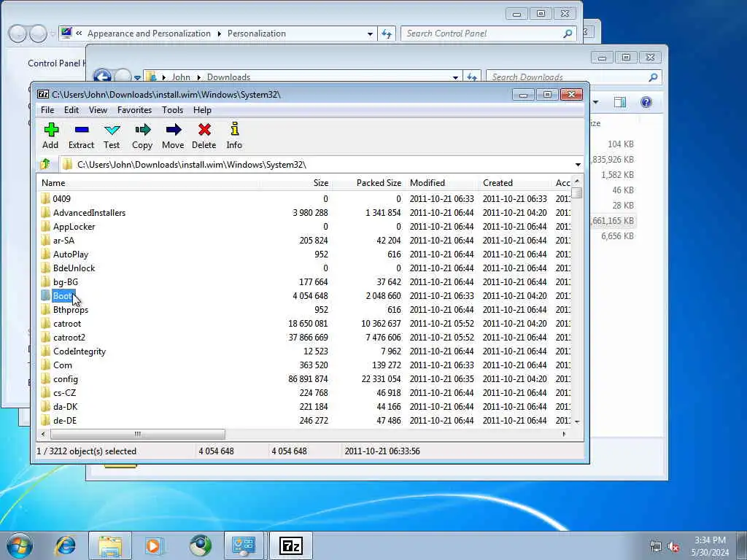Select the config folder row
747x560 pixels.
(x=305, y=378)
